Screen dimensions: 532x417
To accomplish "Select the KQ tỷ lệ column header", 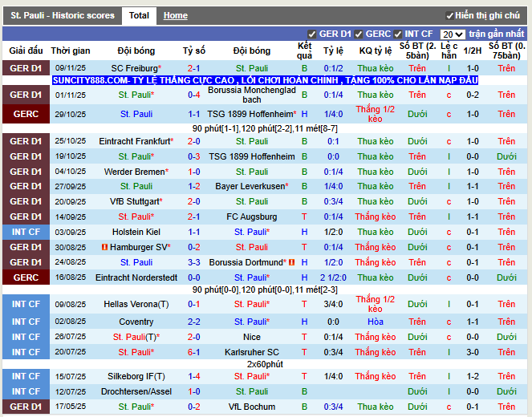I will tap(376, 51).
